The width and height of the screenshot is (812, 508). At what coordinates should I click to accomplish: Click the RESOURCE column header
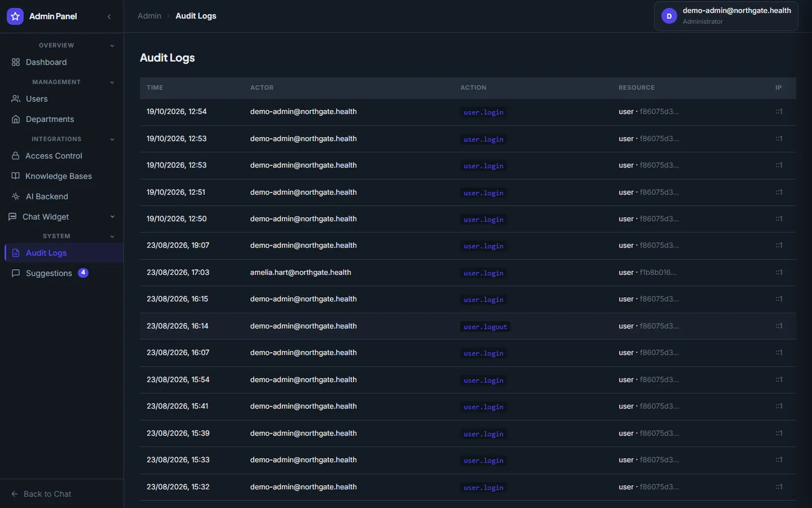click(636, 87)
